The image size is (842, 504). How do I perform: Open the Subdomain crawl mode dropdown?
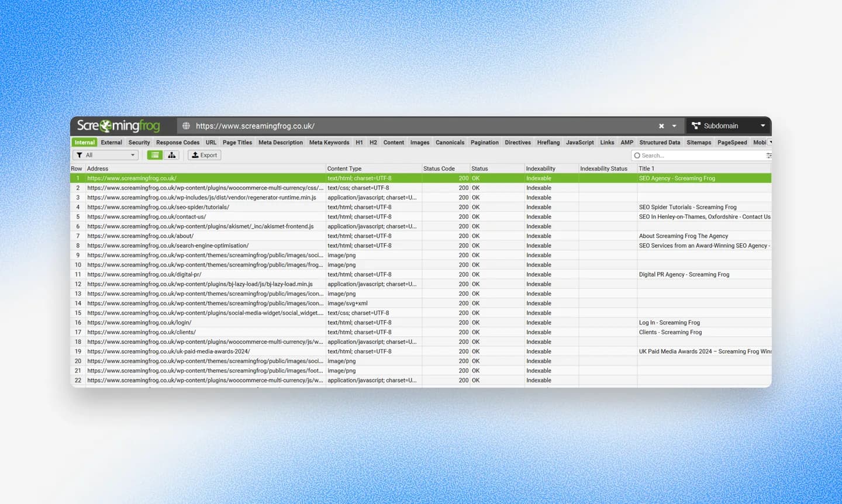[728, 126]
